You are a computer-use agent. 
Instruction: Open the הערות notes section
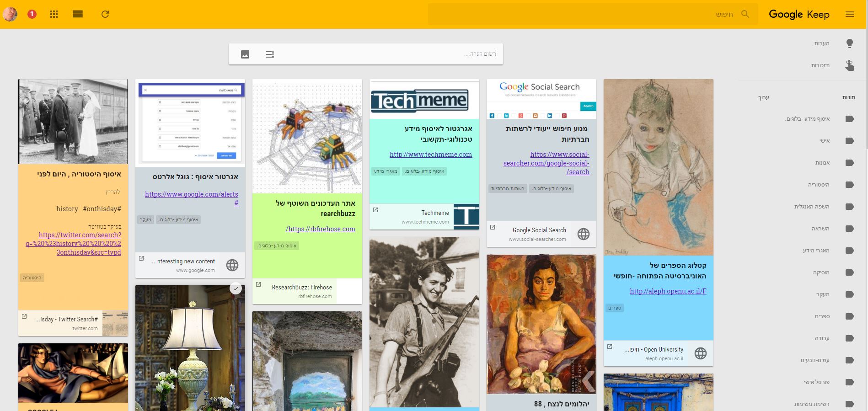click(821, 43)
